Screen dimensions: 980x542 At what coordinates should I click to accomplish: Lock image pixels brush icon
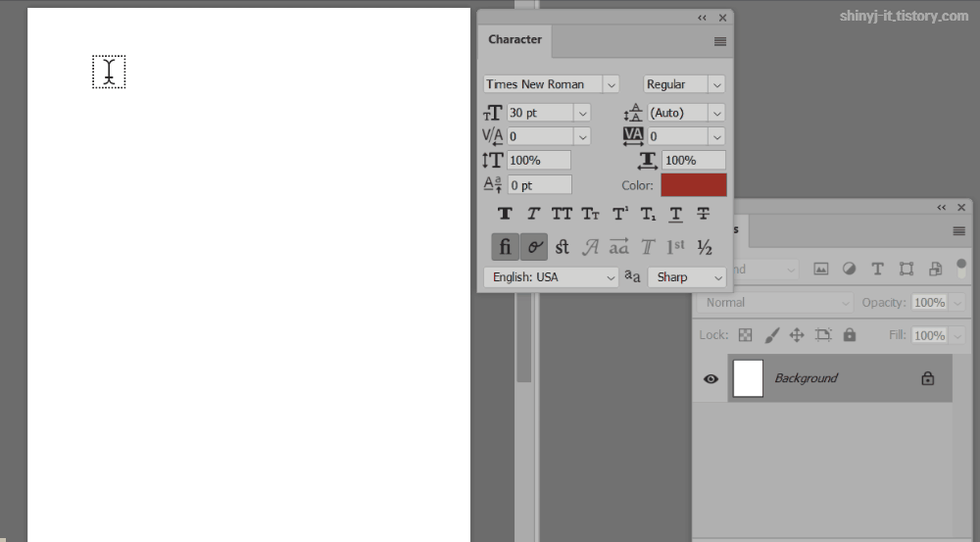pos(772,335)
